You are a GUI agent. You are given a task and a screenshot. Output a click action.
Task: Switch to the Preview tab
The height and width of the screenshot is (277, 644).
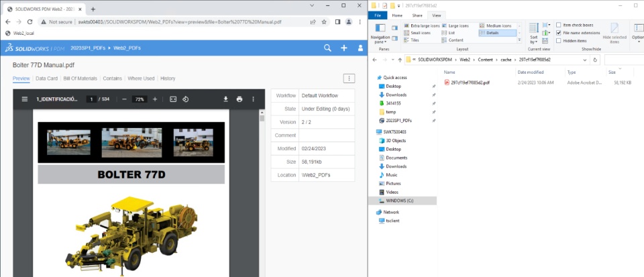[x=21, y=78]
